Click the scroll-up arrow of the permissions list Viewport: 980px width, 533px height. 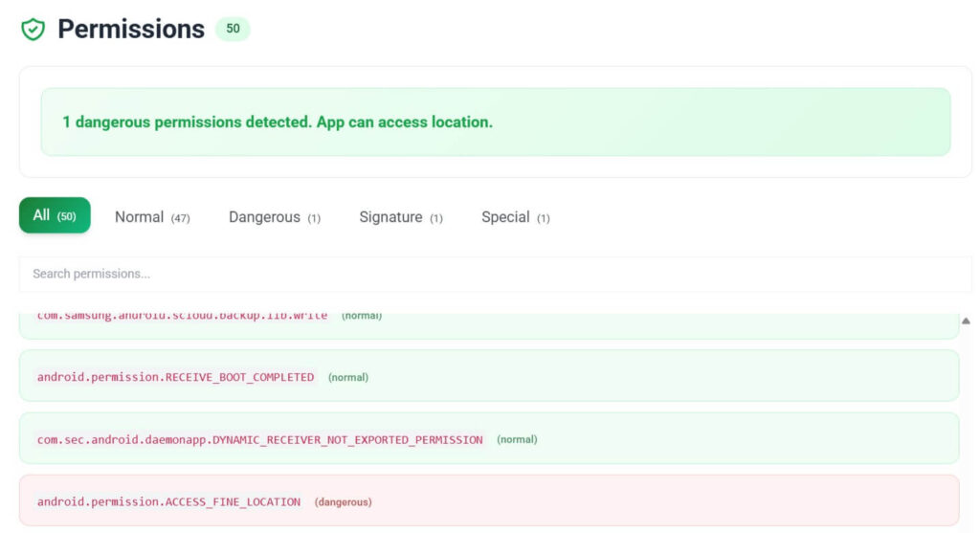point(966,321)
